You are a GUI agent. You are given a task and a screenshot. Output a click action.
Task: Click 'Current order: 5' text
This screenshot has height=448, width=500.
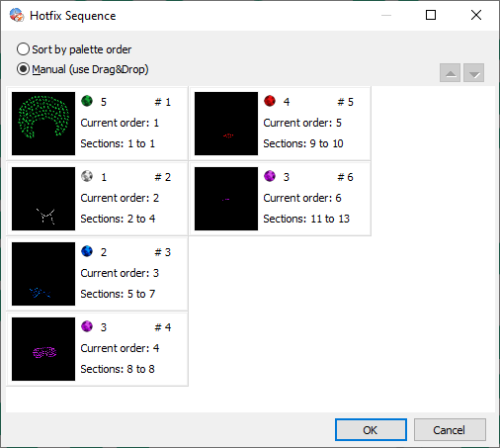(x=302, y=123)
